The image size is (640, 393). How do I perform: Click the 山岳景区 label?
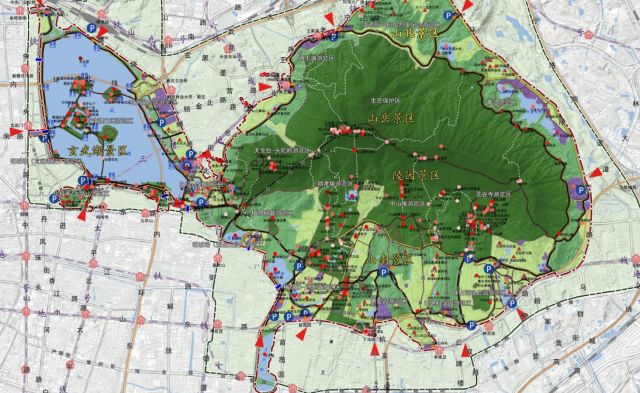pos(391,118)
